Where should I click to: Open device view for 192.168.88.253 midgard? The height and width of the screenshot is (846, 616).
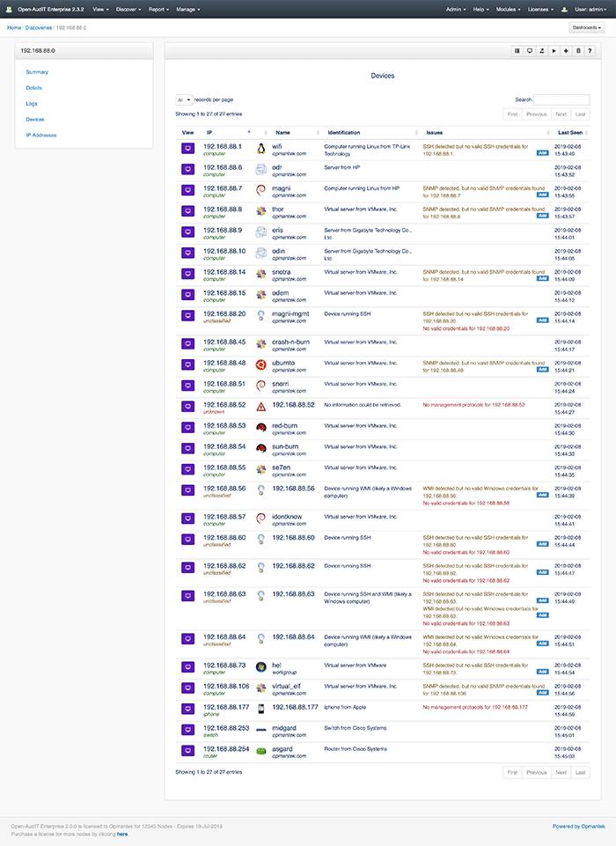coord(187,730)
